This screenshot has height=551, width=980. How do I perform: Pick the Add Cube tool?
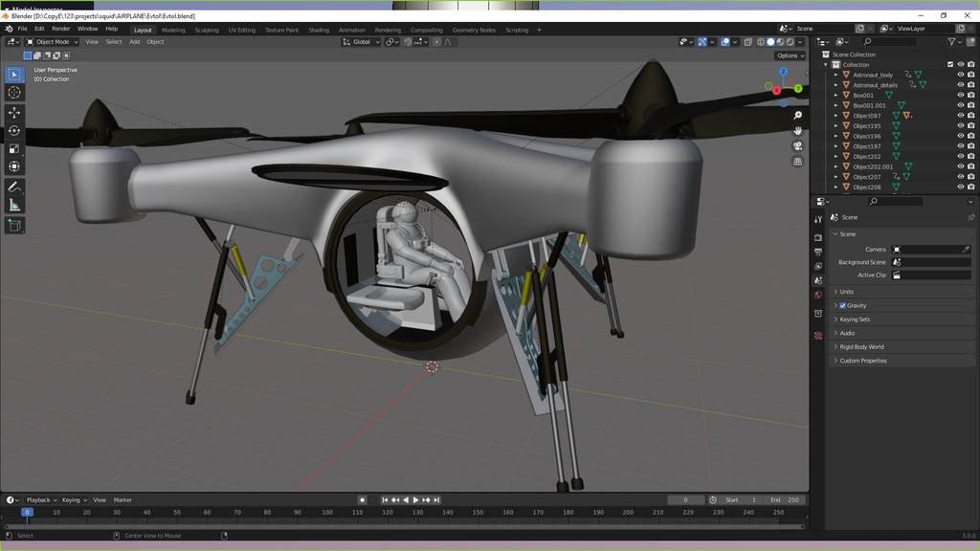pyautogui.click(x=14, y=226)
